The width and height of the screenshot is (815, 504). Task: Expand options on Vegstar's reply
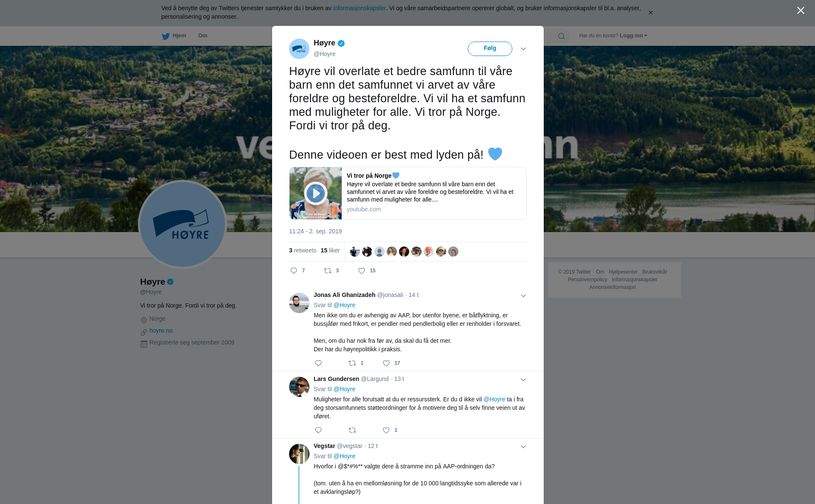point(523,447)
